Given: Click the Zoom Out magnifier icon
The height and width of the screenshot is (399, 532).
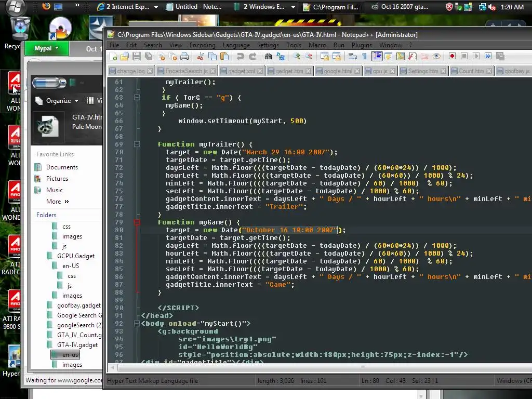Looking at the screenshot, I should pos(309,56).
